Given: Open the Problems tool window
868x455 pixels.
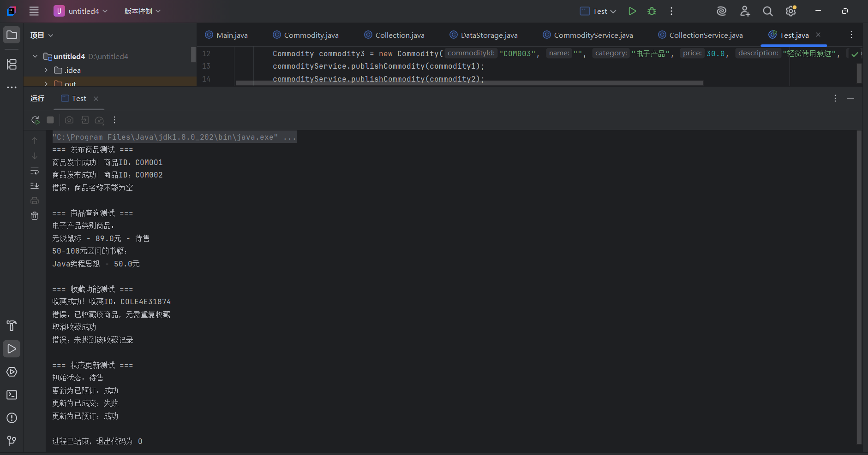Looking at the screenshot, I should [12, 418].
